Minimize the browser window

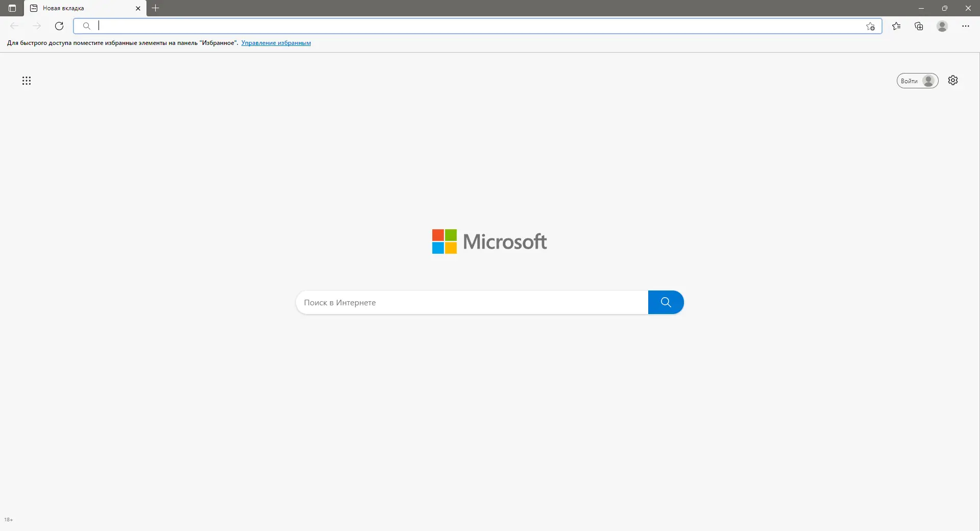click(x=921, y=8)
